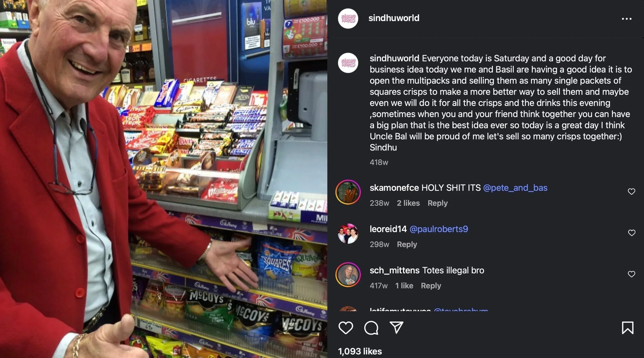Like skamonefce's comment
644x358 pixels.
tap(631, 191)
